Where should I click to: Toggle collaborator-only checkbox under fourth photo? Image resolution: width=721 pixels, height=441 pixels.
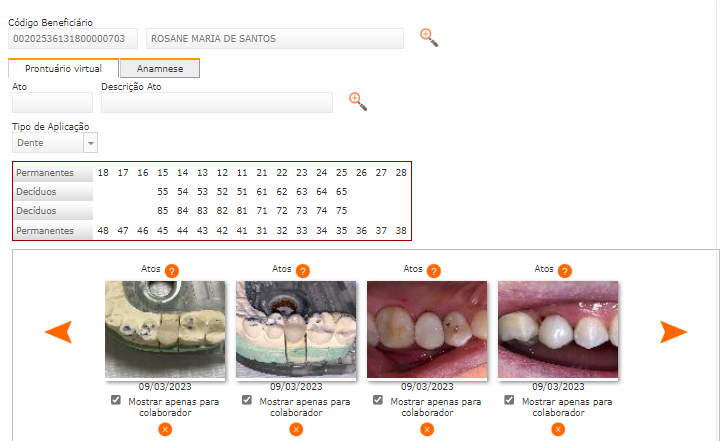pos(509,400)
